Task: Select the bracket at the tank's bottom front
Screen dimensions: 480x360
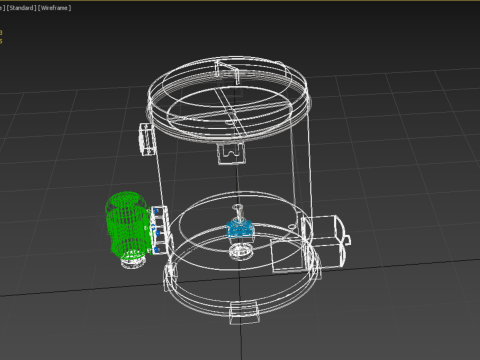Action: point(244,312)
